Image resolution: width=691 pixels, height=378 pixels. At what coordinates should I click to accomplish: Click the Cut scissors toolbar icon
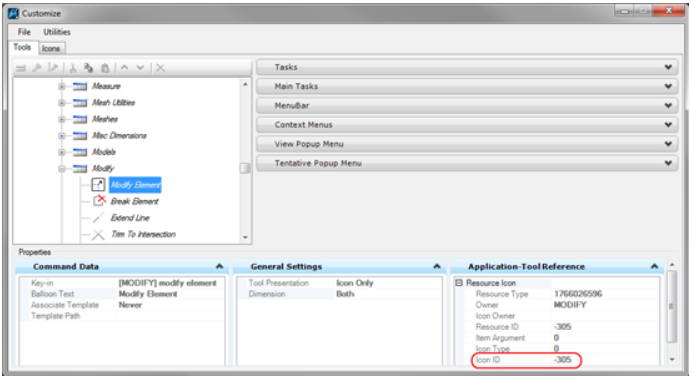(73, 68)
